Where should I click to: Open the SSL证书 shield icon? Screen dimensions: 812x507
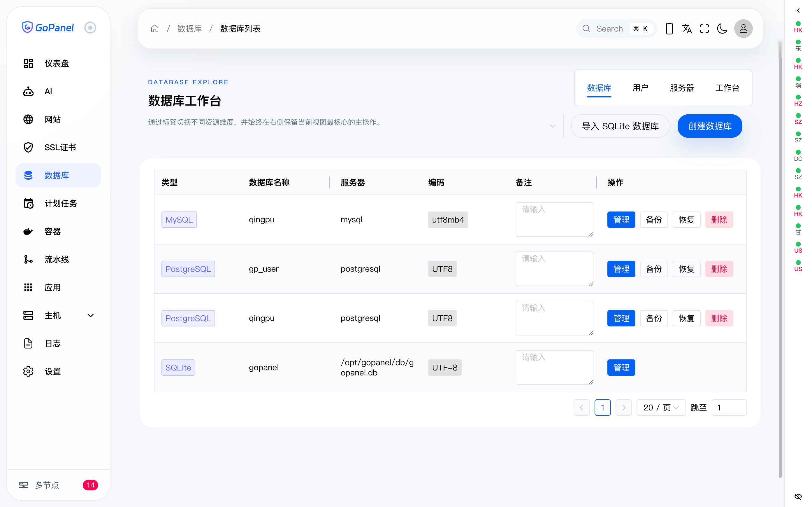coord(28,147)
